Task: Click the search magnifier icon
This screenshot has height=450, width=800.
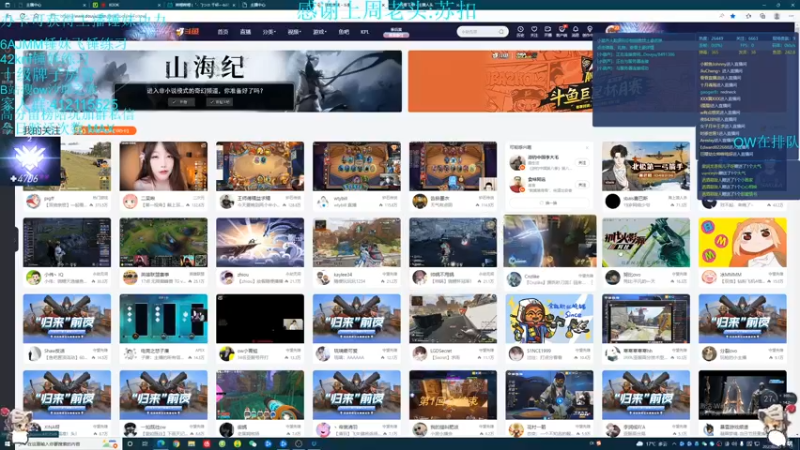Action: point(502,32)
